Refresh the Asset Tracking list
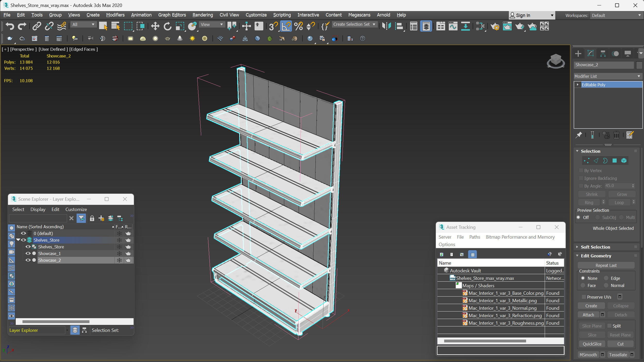The height and width of the screenshot is (362, 644). click(x=442, y=255)
